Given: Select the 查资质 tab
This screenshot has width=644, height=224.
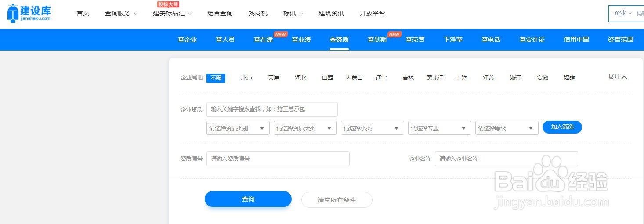Looking at the screenshot, I should 339,40.
